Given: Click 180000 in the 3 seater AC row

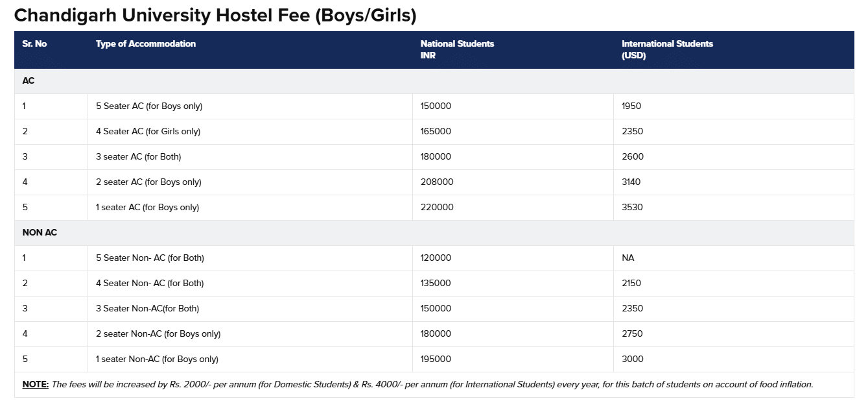Looking at the screenshot, I should click(x=436, y=156).
